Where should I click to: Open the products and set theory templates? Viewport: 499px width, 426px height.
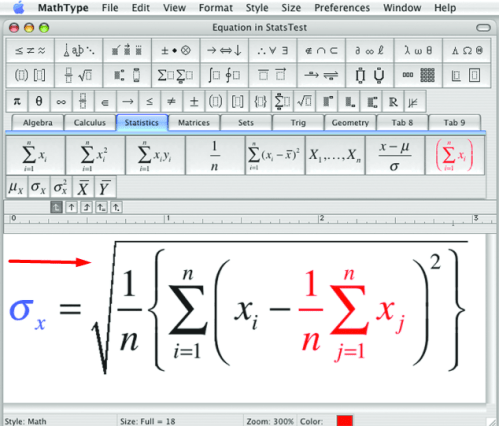tap(370, 75)
